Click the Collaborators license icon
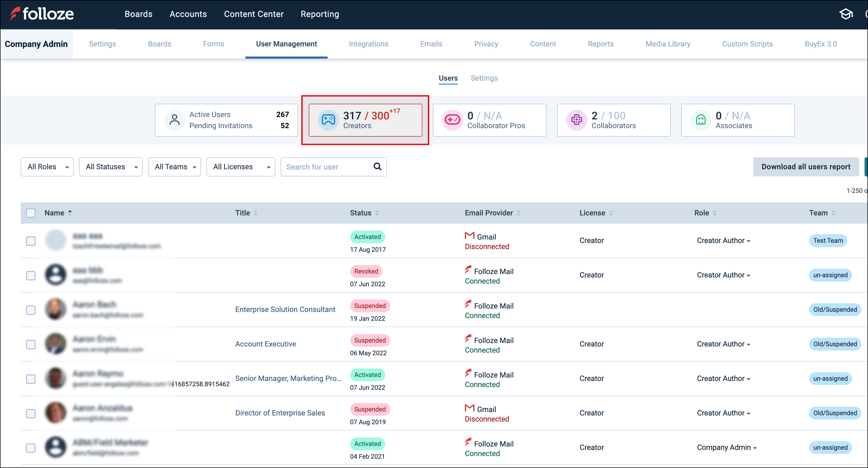The width and height of the screenshot is (868, 468). coord(576,120)
